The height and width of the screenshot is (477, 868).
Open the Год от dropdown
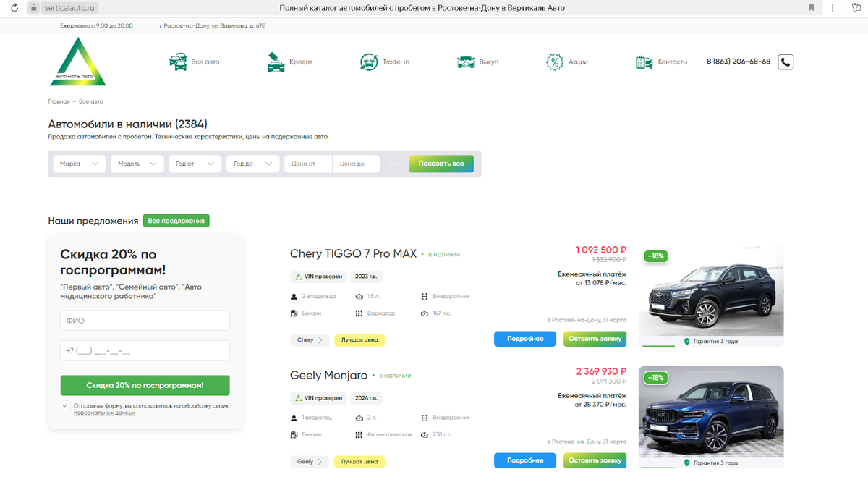(x=195, y=164)
